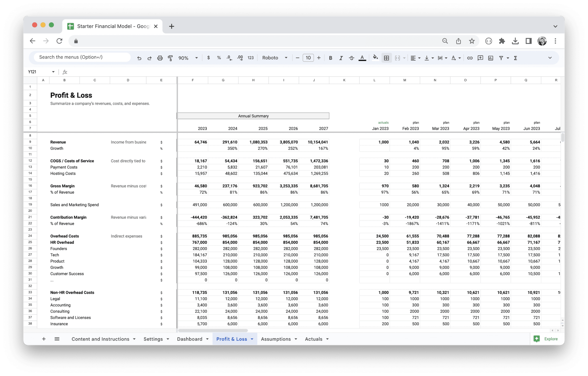Open the insert chart tool

tap(491, 58)
